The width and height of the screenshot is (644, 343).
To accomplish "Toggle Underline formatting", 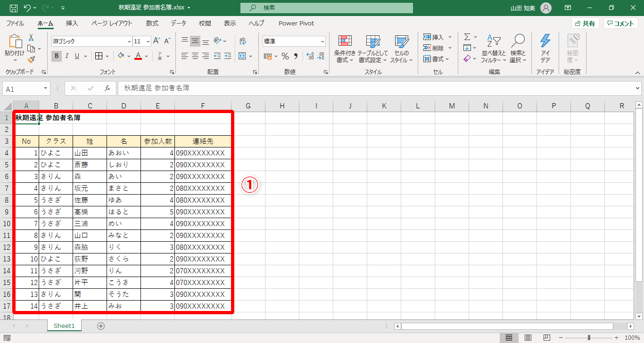I will tap(77, 56).
